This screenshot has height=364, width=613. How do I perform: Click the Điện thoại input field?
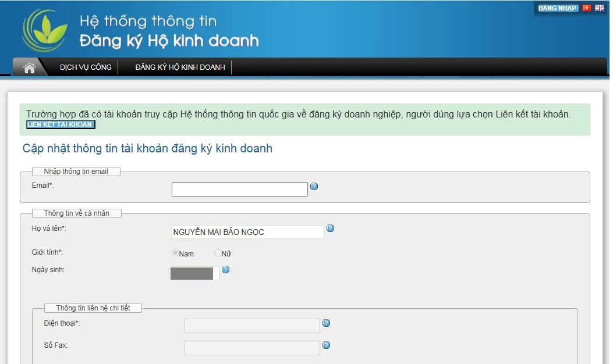(x=251, y=326)
